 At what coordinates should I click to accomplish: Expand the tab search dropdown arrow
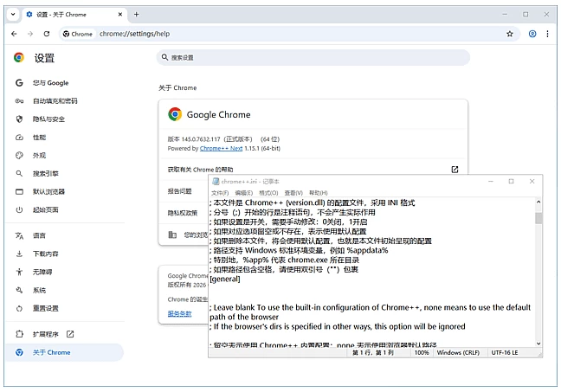coord(13,14)
